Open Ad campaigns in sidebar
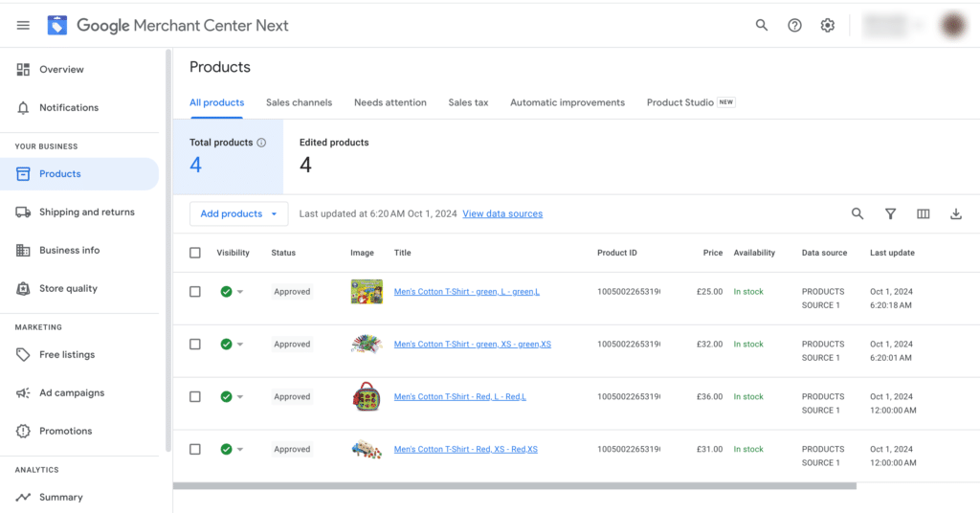Viewport: 980px width, 513px height. click(x=72, y=392)
